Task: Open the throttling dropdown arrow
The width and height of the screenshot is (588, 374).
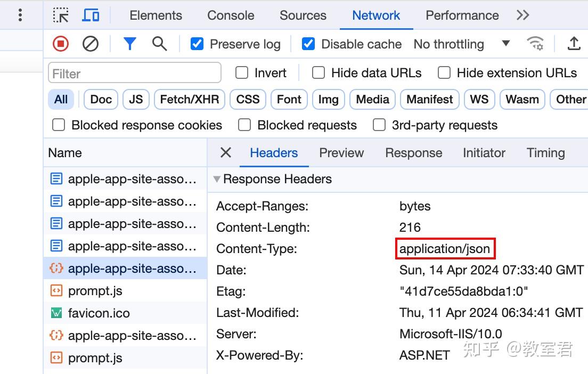Action: click(506, 43)
